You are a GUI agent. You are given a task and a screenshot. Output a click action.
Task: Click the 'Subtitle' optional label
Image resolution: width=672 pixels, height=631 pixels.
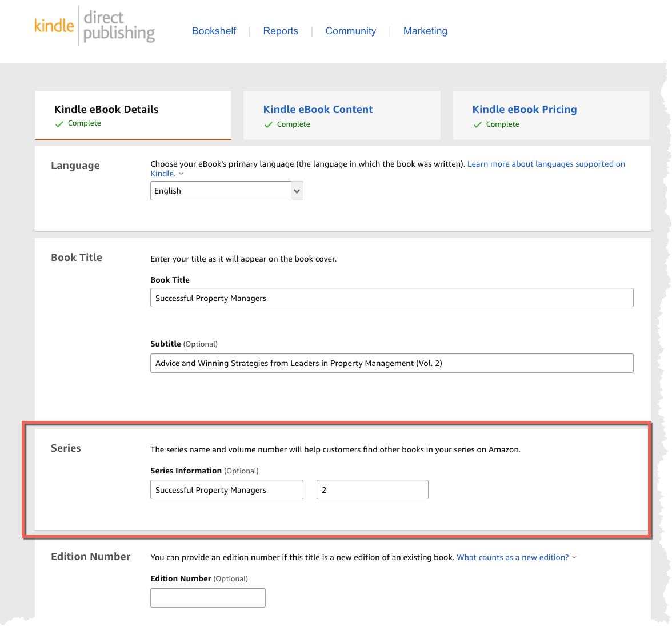pos(184,344)
